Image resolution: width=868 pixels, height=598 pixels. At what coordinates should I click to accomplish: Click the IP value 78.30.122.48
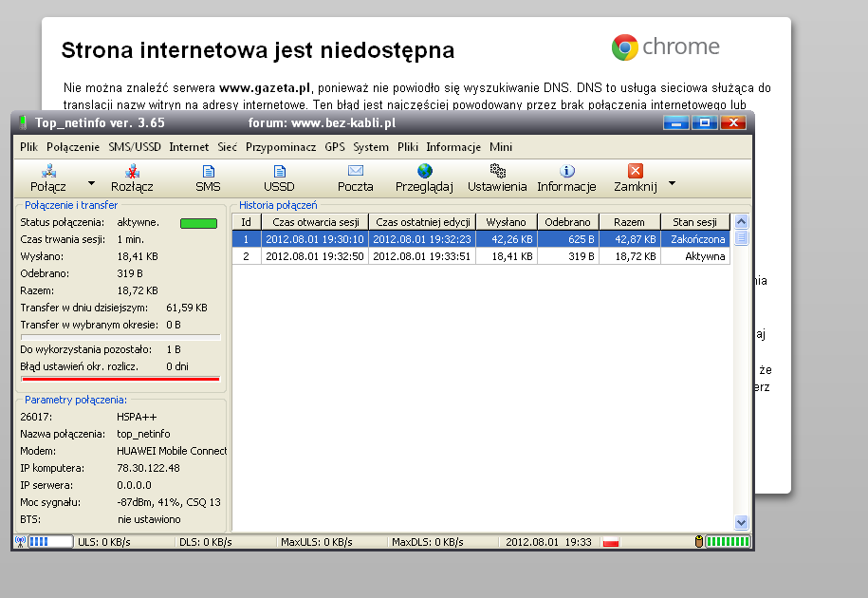[x=148, y=468]
